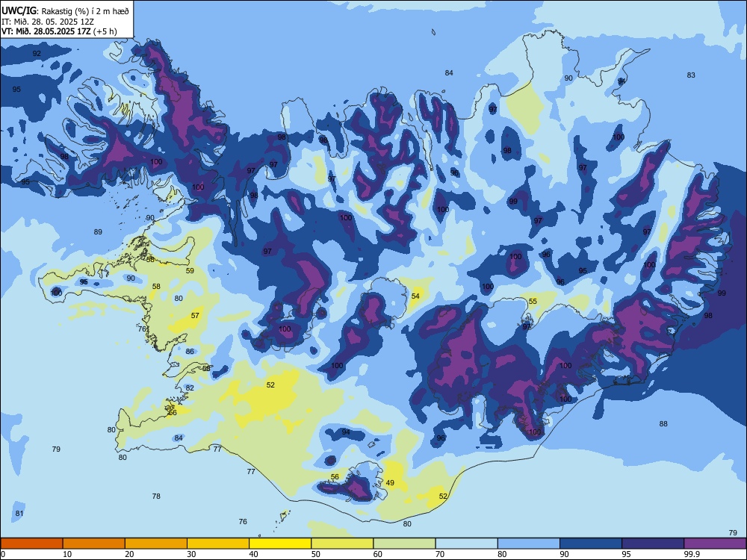Click the bright yellow 40–50 legend band
Screen dimensions: 747x560
click(x=280, y=544)
